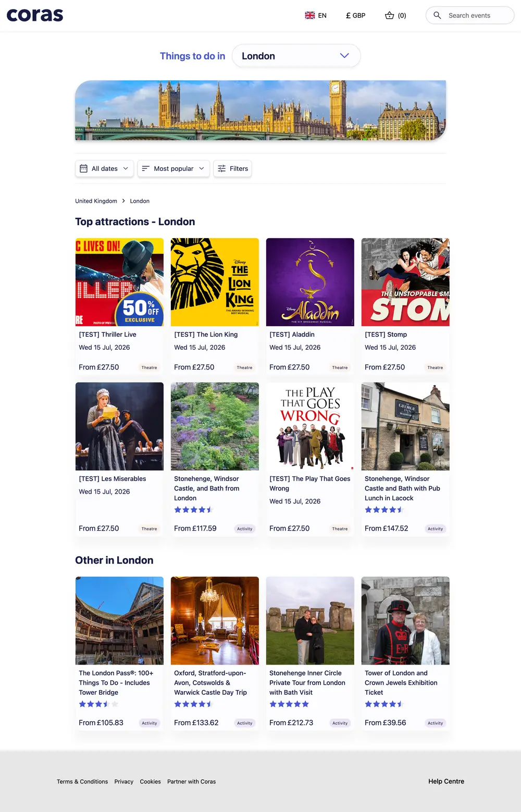Screen dimensions: 521x812
Task: Click the sliders icon in Filters
Action: point(222,168)
